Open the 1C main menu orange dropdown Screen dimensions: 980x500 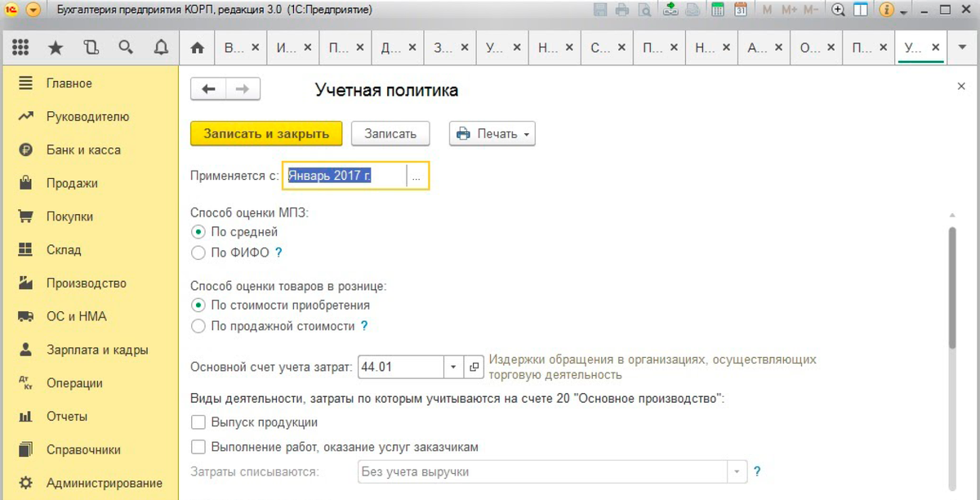pos(33,11)
